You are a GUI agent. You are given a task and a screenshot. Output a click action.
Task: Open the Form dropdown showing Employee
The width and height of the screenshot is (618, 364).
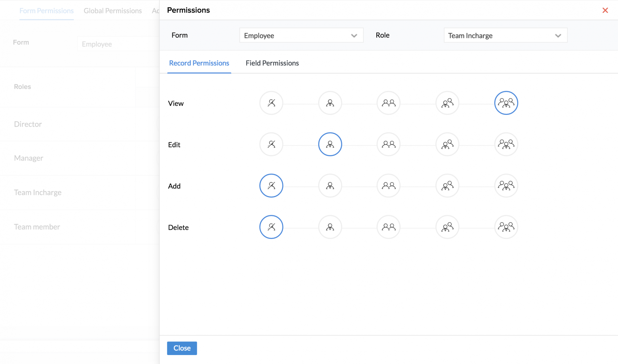pos(301,36)
